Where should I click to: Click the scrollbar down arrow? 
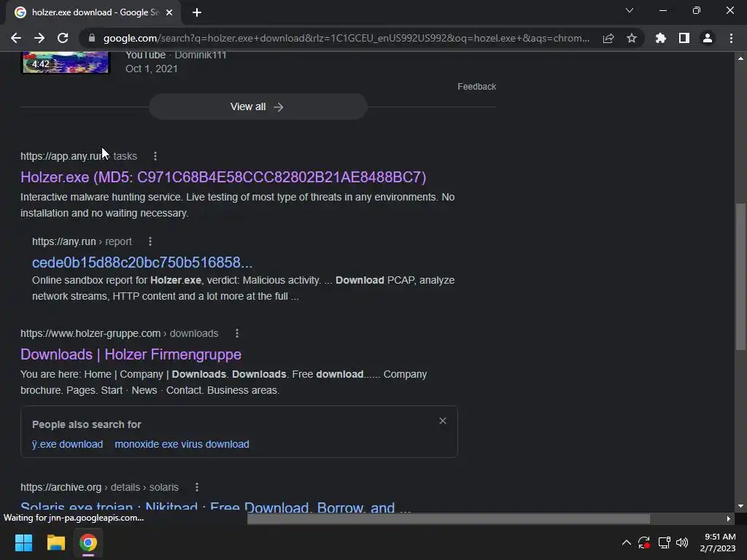[x=740, y=506]
